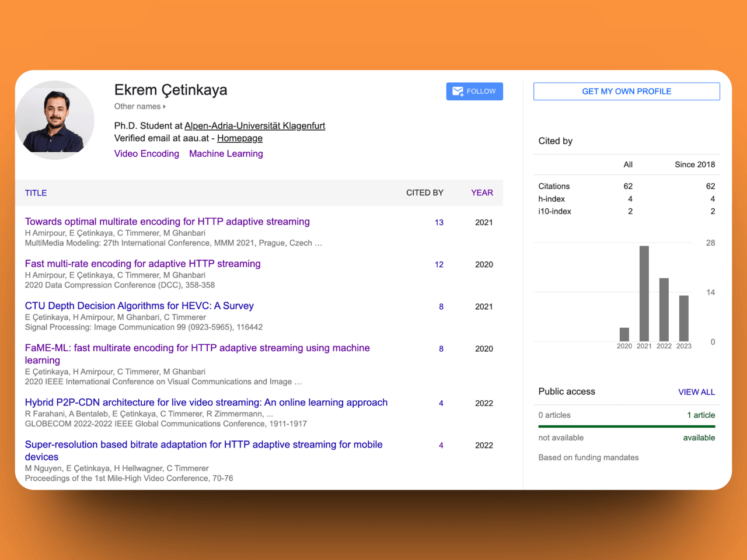Image resolution: width=747 pixels, height=560 pixels.
Task: Click the Get My Own Profile button
Action: (x=626, y=92)
